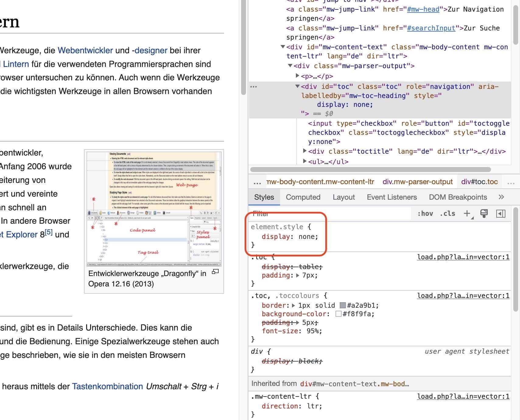This screenshot has width=520, height=420.
Task: Click the Styles filter input field
Action: click(330, 214)
